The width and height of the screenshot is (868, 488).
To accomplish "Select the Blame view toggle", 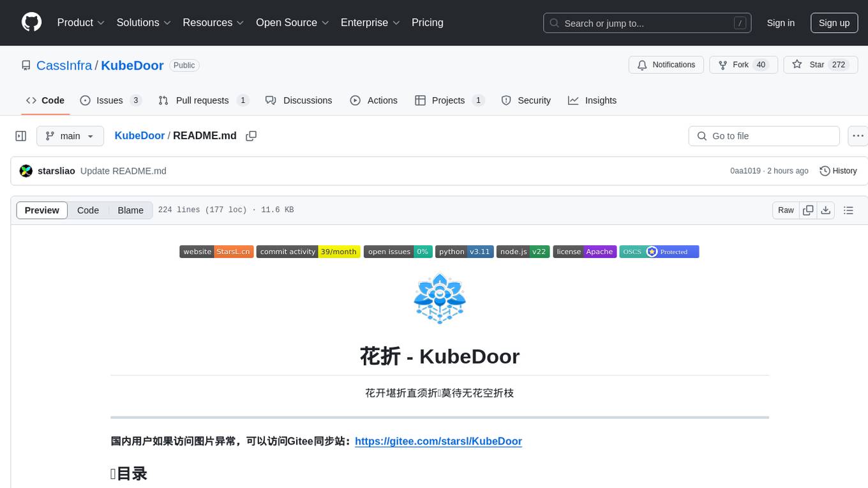I will tap(131, 210).
